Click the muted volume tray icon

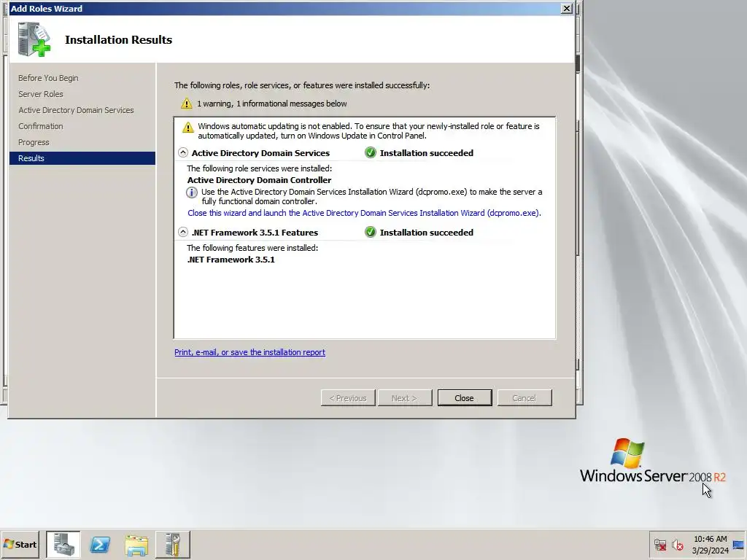point(678,544)
